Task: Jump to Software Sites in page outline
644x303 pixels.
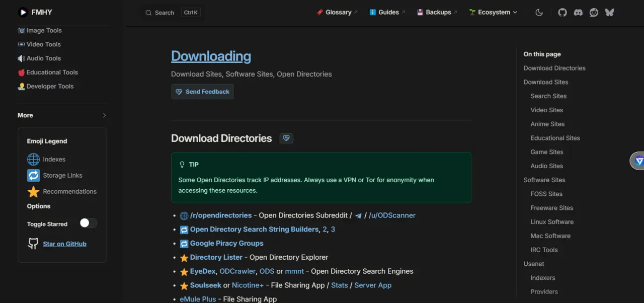Action: coord(544,180)
